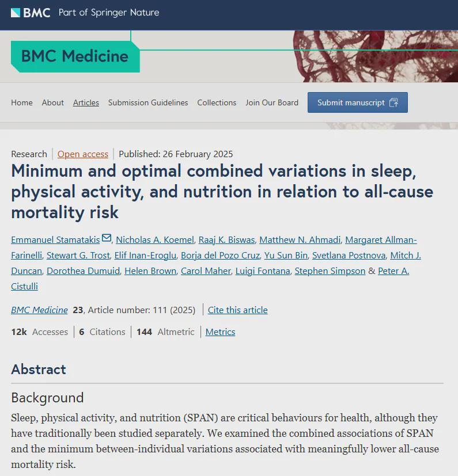Click author Stephen Simpson's name

coord(330,271)
